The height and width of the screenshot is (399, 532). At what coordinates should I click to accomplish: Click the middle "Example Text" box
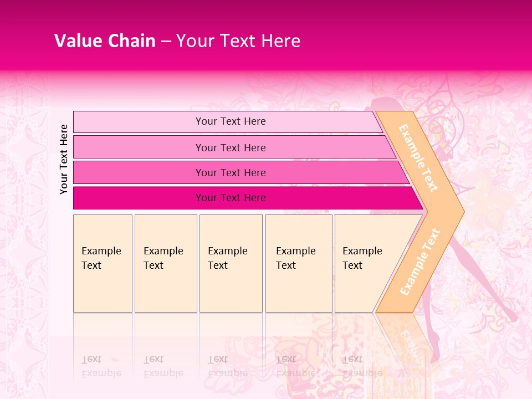[x=231, y=263]
